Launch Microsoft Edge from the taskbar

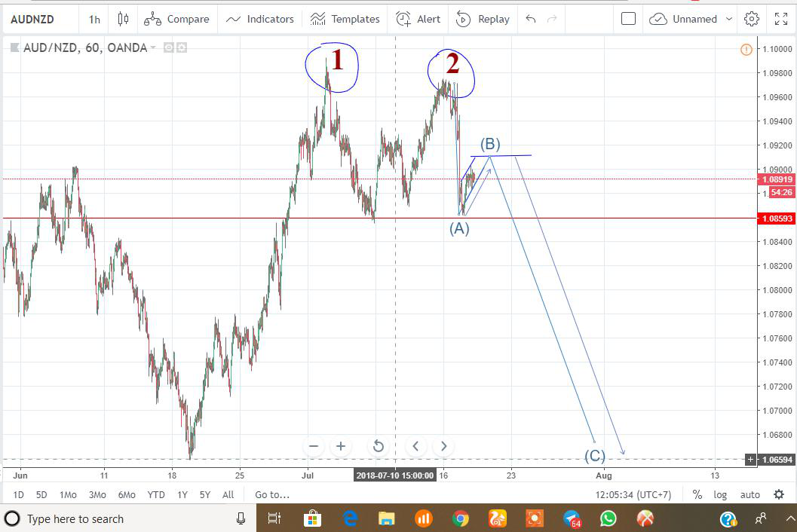(350, 518)
